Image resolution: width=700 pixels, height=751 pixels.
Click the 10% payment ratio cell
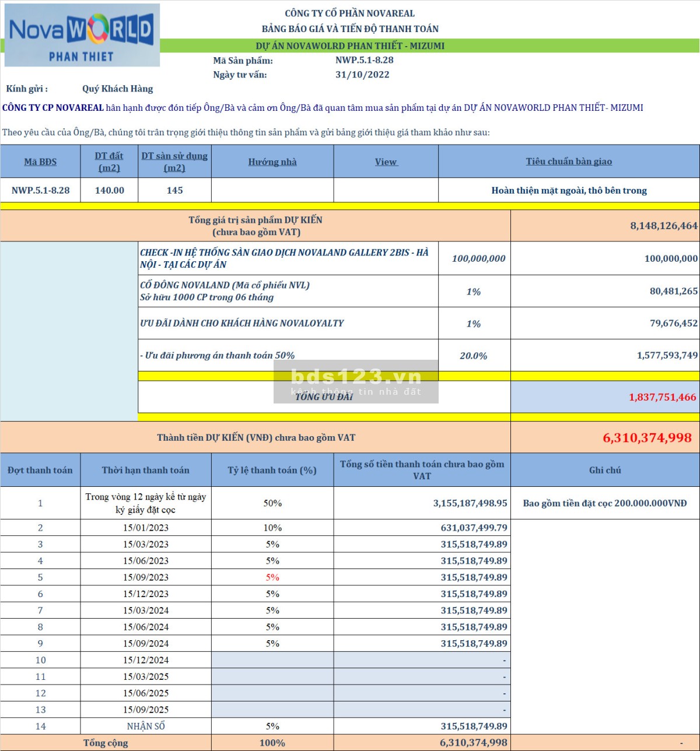(x=272, y=528)
